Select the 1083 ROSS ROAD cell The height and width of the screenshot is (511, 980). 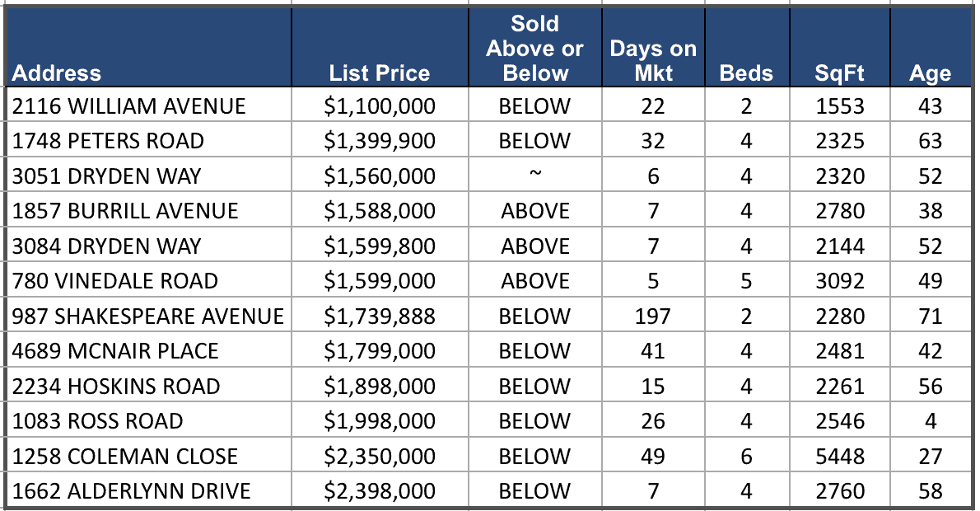(x=98, y=421)
